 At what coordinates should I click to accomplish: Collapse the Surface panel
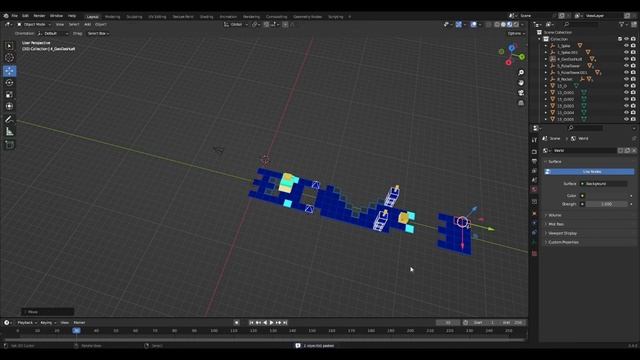(554, 162)
